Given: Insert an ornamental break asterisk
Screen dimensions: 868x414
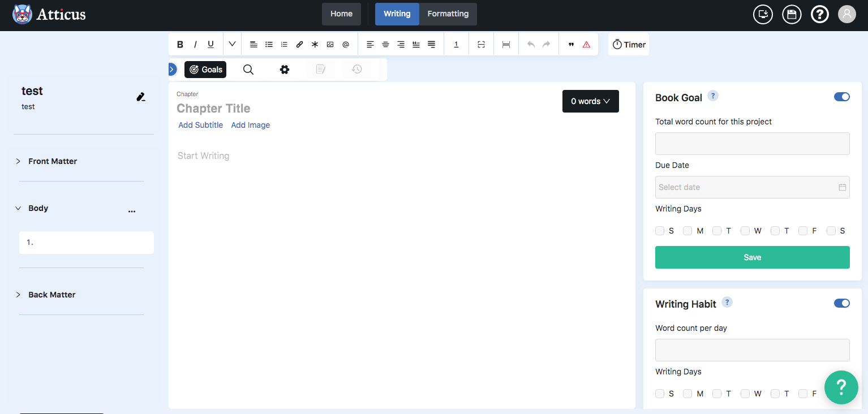Looking at the screenshot, I should point(315,44).
